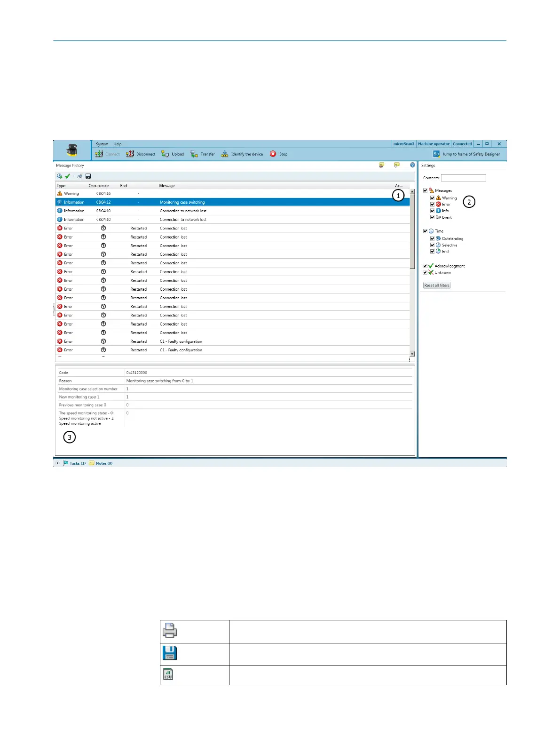This screenshot has height=745, width=560.
Task: Click the Machine operator status label
Action: 434,144
